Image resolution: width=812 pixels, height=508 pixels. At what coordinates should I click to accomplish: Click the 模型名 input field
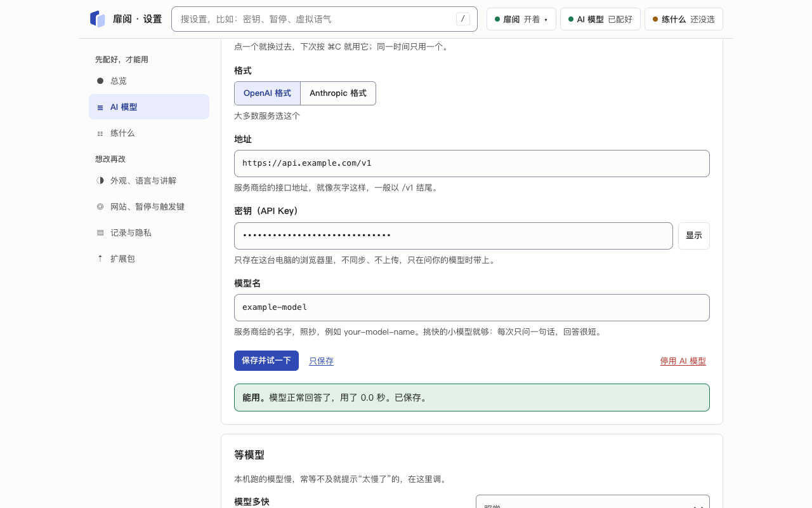472,307
